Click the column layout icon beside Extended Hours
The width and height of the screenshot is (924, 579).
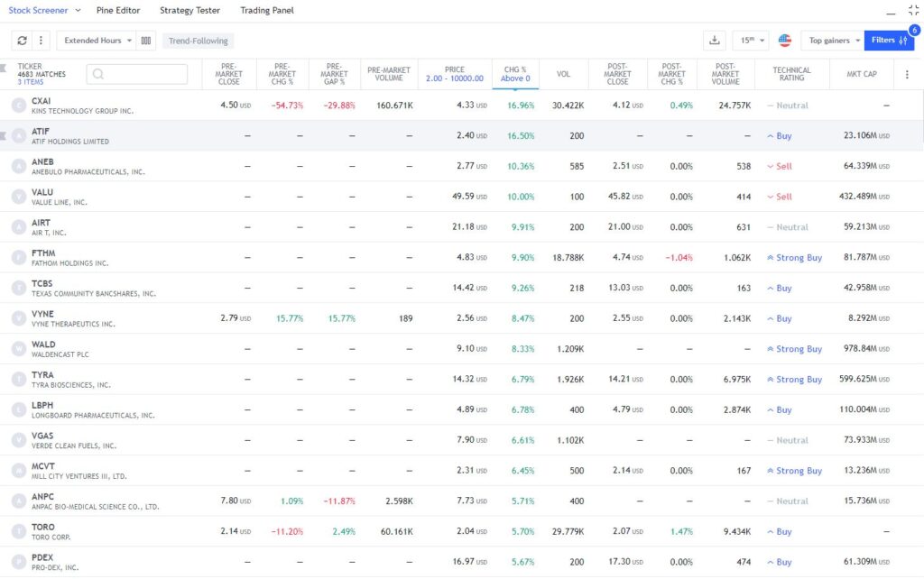[147, 41]
